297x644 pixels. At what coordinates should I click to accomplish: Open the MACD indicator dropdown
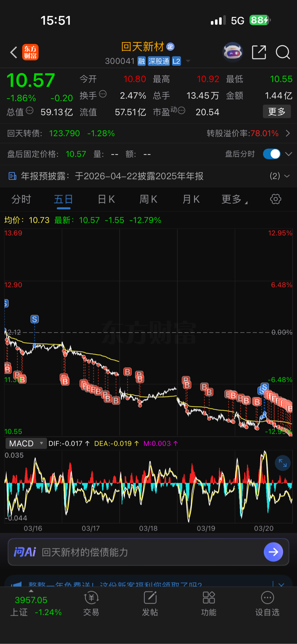coord(26,443)
